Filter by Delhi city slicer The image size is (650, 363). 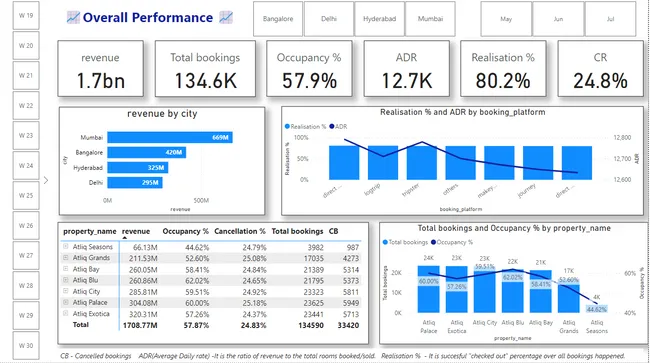329,19
